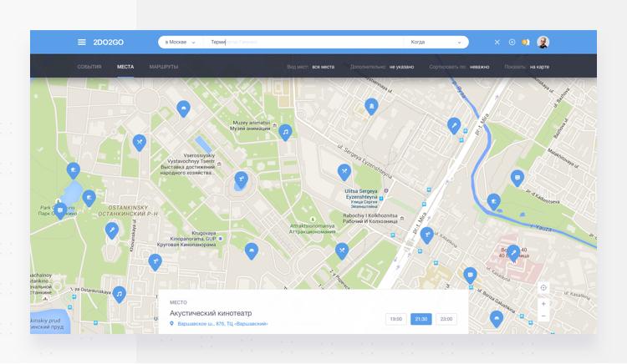Click the music note pin near Muzey animatsii
This screenshot has height=364, width=627.
coord(285,132)
